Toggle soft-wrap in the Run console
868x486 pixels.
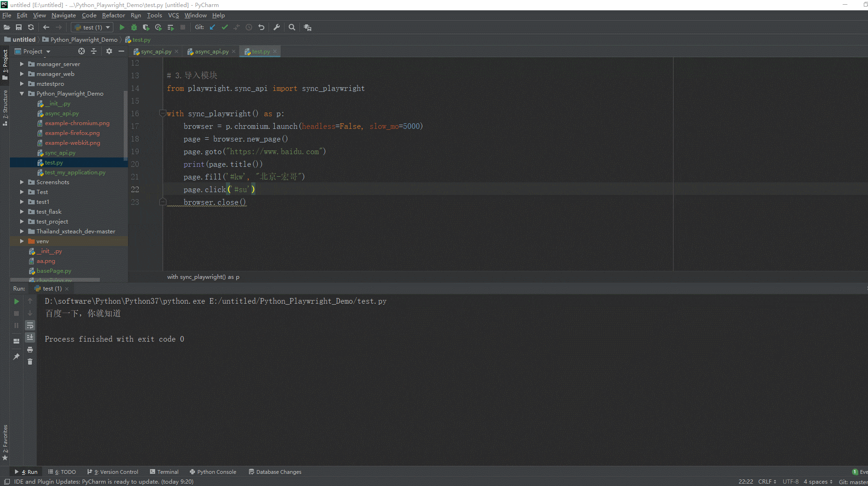coord(30,325)
